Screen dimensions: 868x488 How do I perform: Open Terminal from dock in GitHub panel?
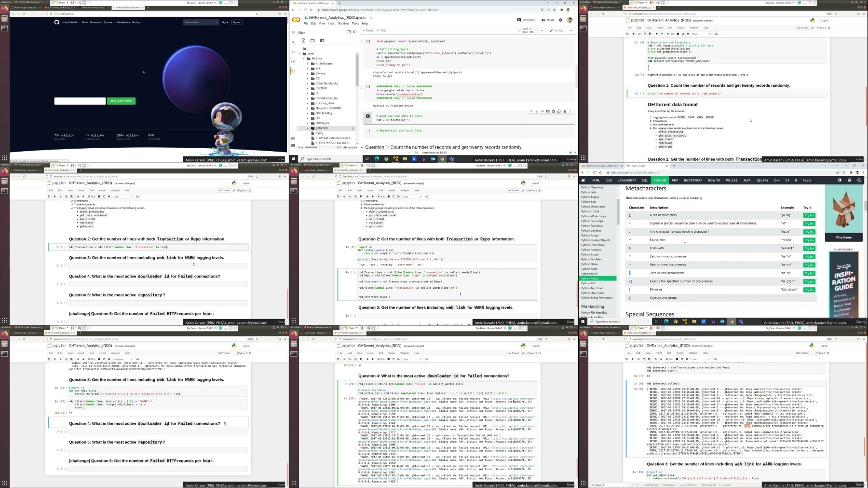4,28
